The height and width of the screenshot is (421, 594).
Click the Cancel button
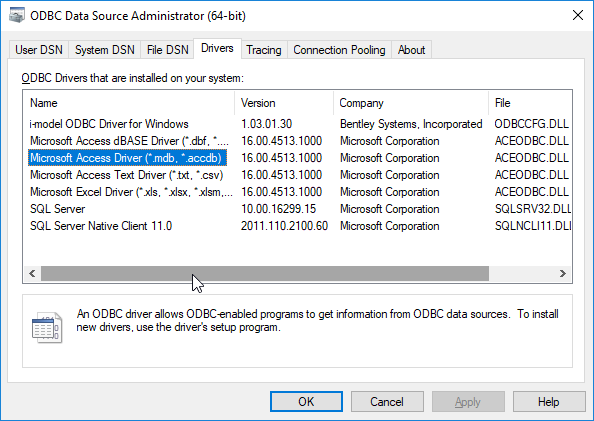point(387,402)
